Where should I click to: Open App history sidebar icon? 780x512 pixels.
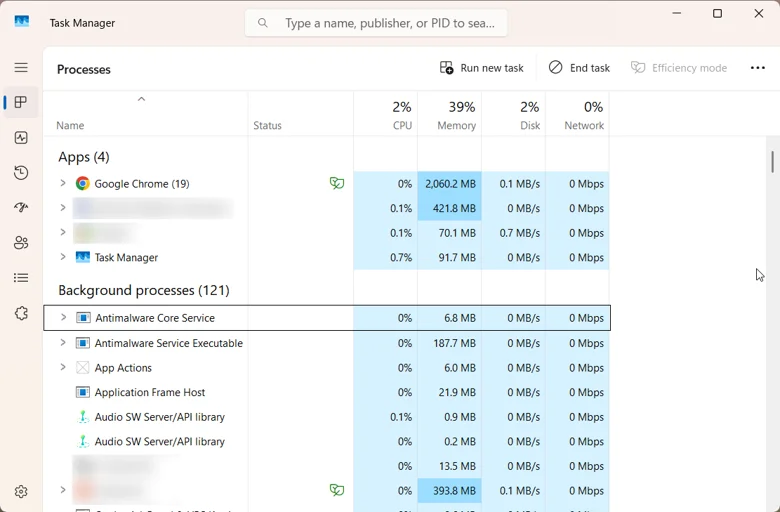(x=21, y=173)
